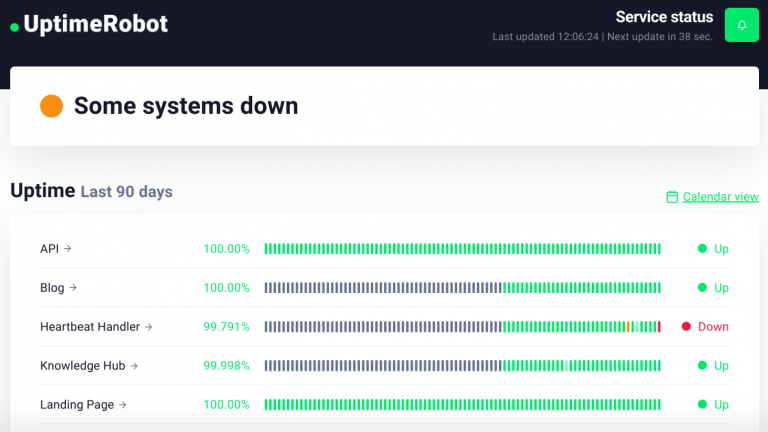This screenshot has width=768, height=432.
Task: Click the arrow next to Knowledge Hub
Action: point(134,366)
